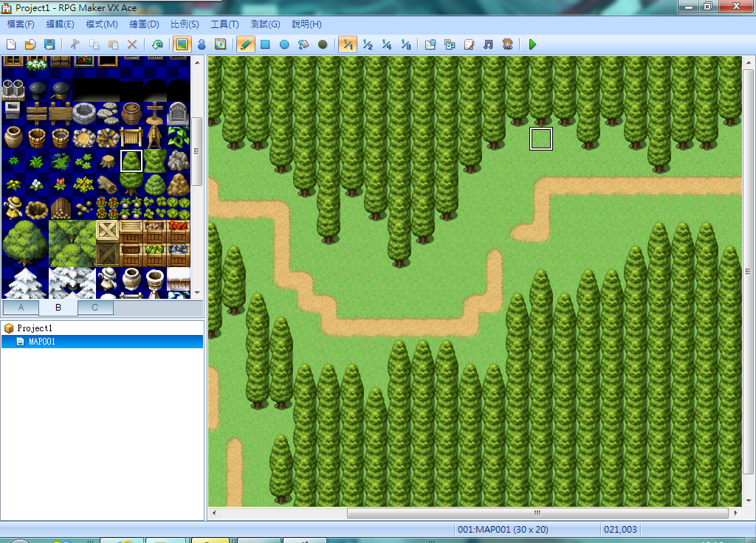Switch to Map editing mode

point(182,45)
